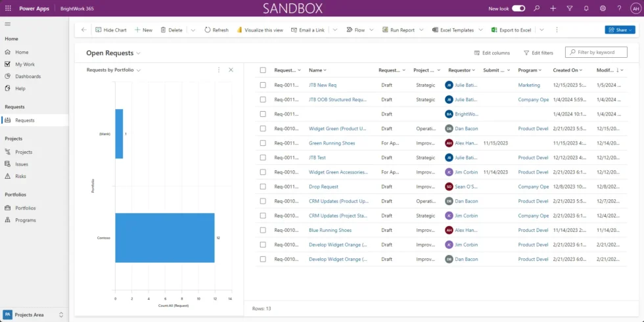This screenshot has height=322, width=644.
Task: Toggle the New look switch
Action: (x=518, y=9)
